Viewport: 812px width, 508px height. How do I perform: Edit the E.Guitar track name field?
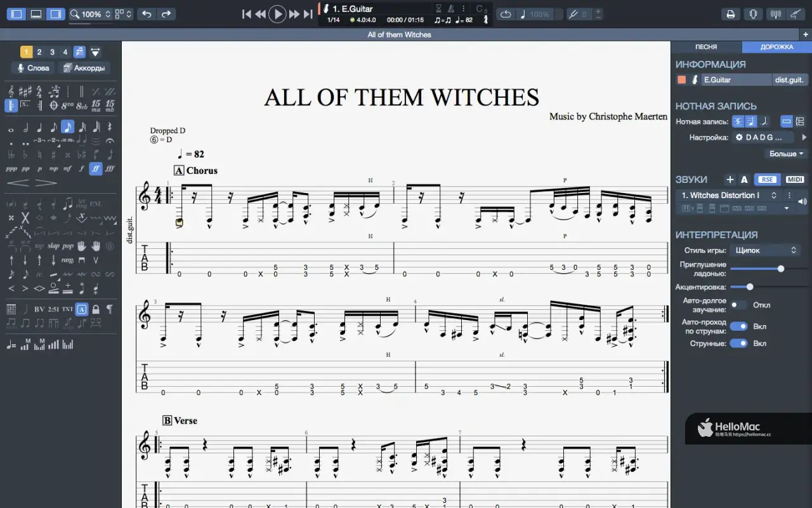click(736, 80)
